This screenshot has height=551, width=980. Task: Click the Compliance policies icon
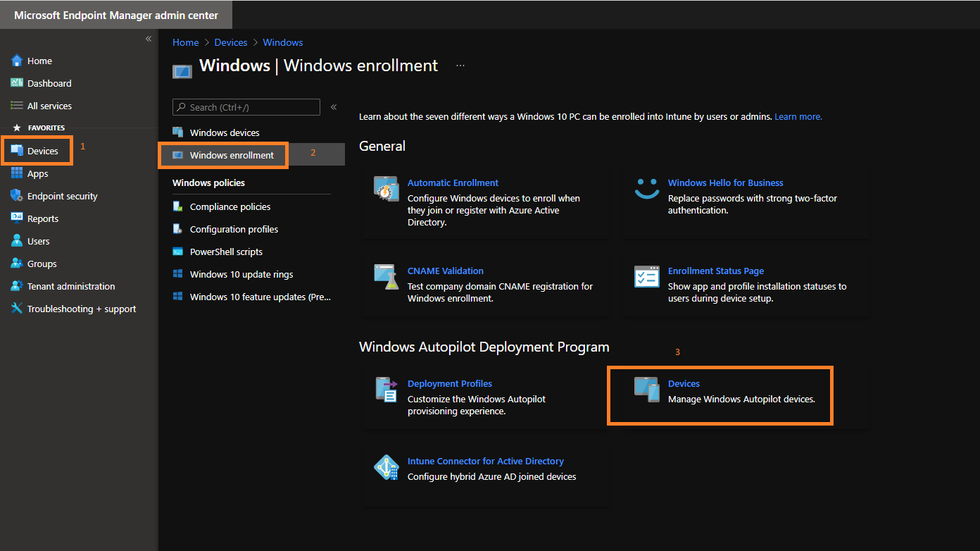[x=178, y=206]
